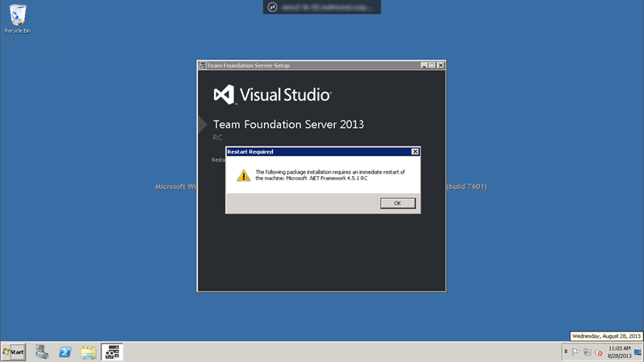Show hidden system tray icons
This screenshot has height=362, width=644.
pyautogui.click(x=566, y=352)
